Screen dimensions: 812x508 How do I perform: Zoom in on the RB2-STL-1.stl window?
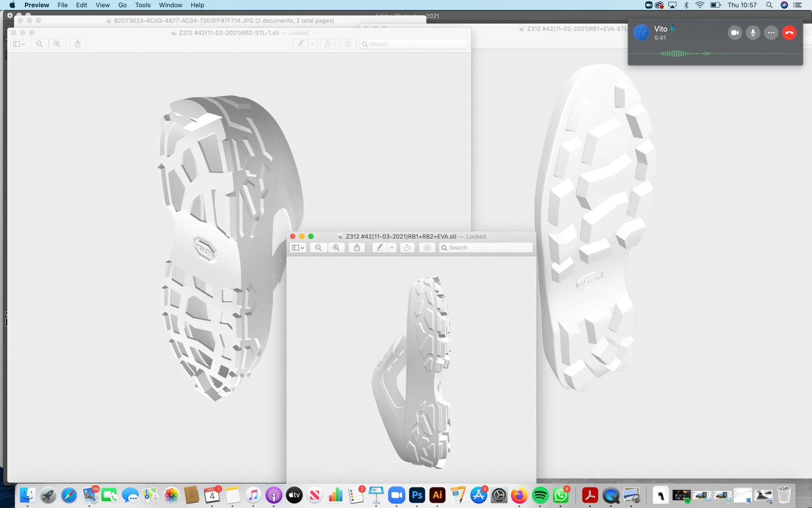[57, 44]
